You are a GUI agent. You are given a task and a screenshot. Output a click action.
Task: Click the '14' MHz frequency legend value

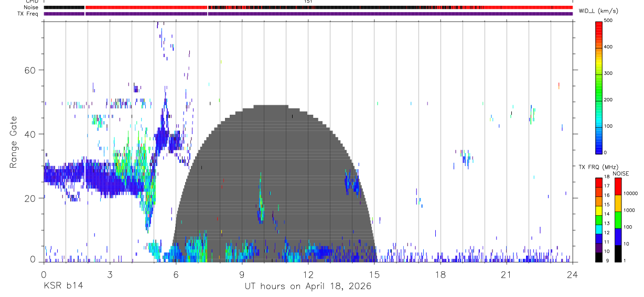pyautogui.click(x=607, y=214)
